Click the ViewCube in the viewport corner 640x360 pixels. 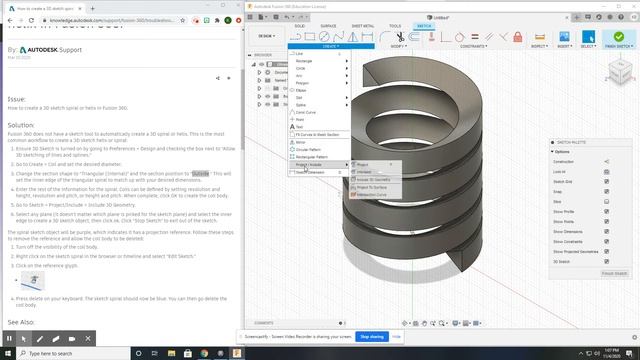pos(620,72)
